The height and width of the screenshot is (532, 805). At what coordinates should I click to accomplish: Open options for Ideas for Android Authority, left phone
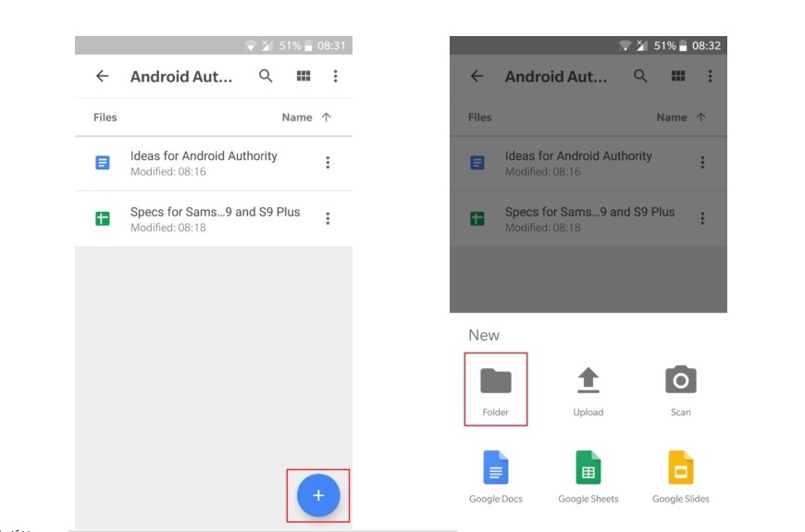click(328, 163)
